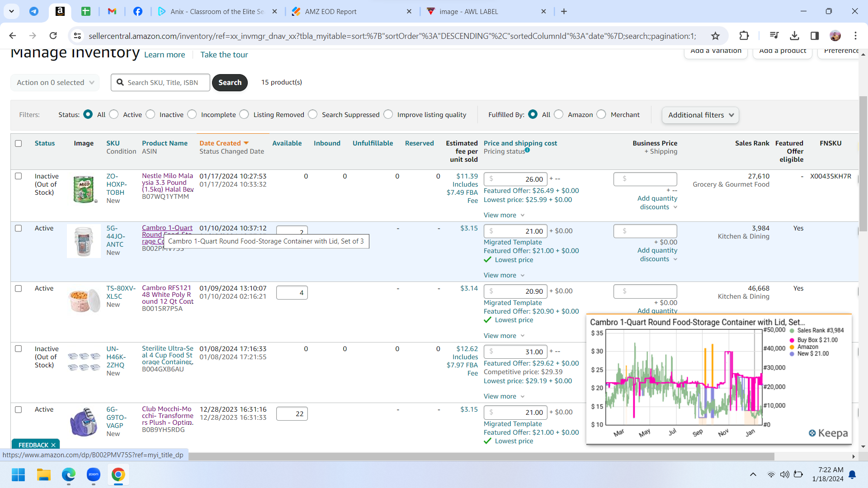Open the Take the tour link
Viewport: 868px width, 488px height.
point(224,55)
